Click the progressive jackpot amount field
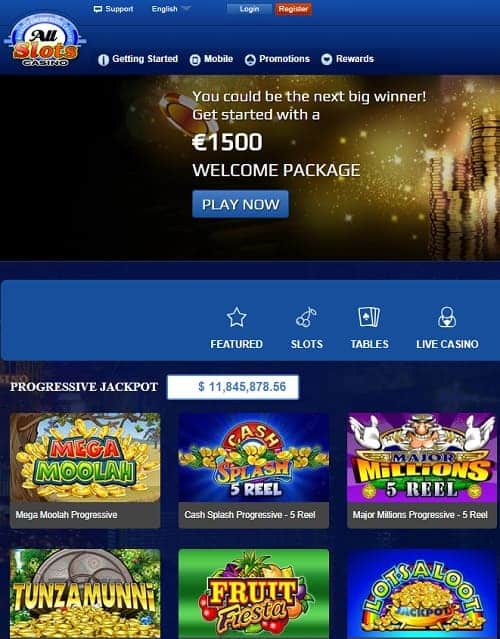The height and width of the screenshot is (639, 500). click(233, 387)
